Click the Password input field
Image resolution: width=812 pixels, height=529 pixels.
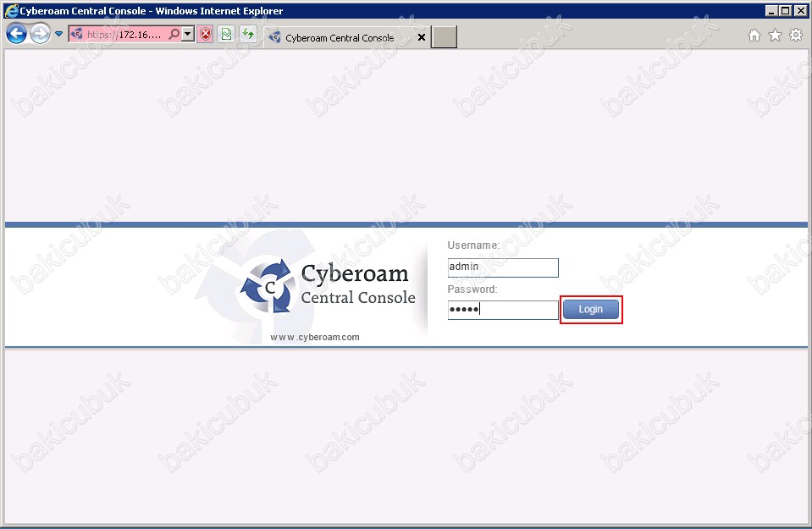point(503,310)
